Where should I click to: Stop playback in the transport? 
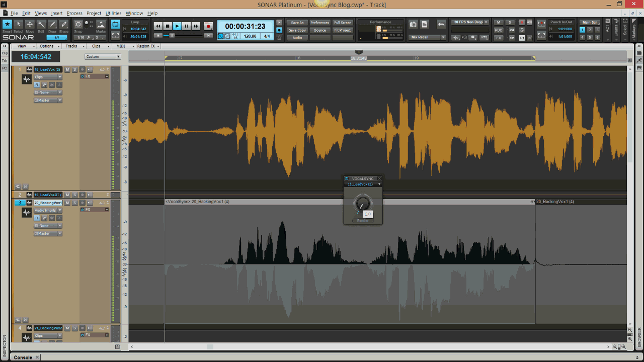168,26
